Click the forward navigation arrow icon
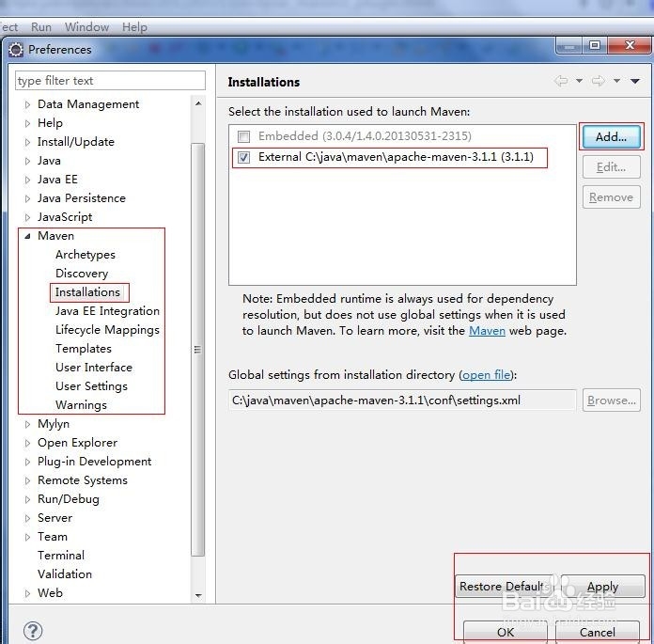Image resolution: width=654 pixels, height=644 pixels. point(599,81)
